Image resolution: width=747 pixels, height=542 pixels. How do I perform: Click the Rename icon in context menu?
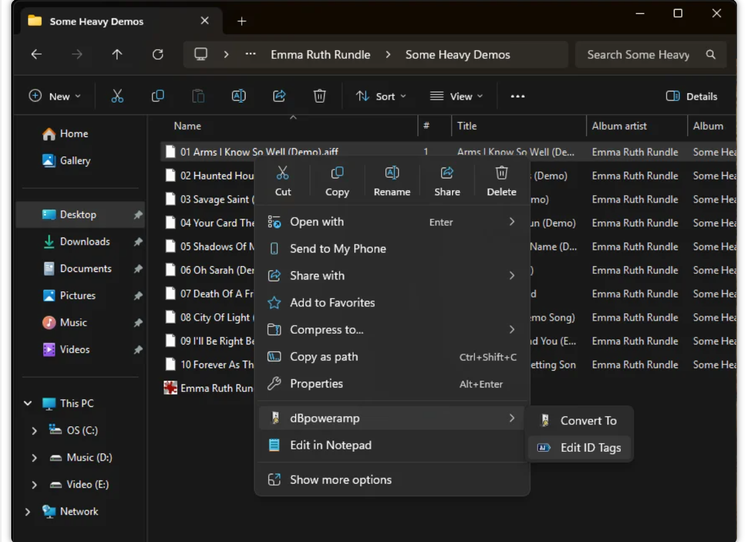point(392,180)
